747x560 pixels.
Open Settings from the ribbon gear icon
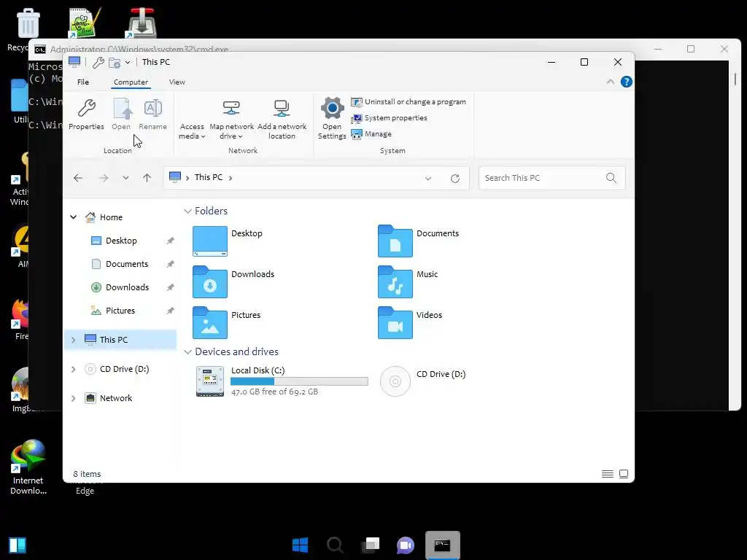click(332, 118)
